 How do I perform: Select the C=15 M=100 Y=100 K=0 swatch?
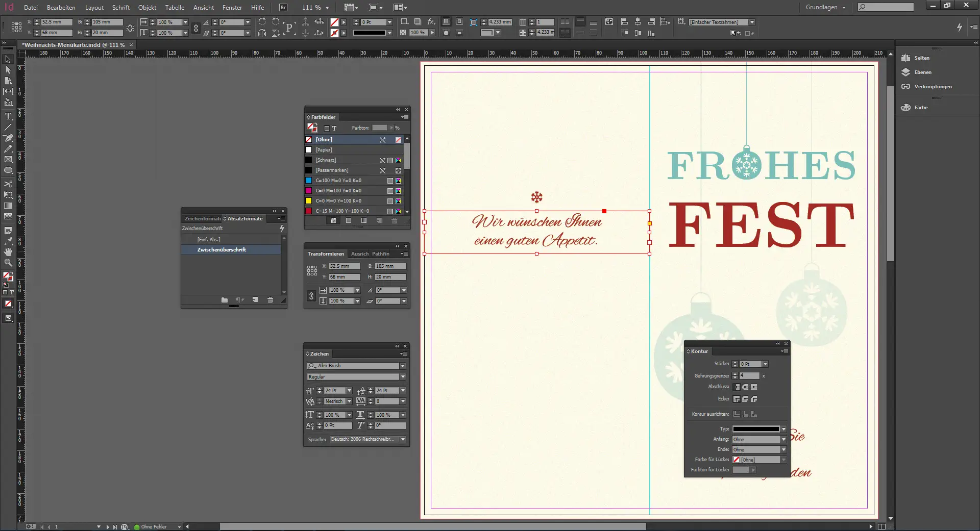tap(342, 211)
